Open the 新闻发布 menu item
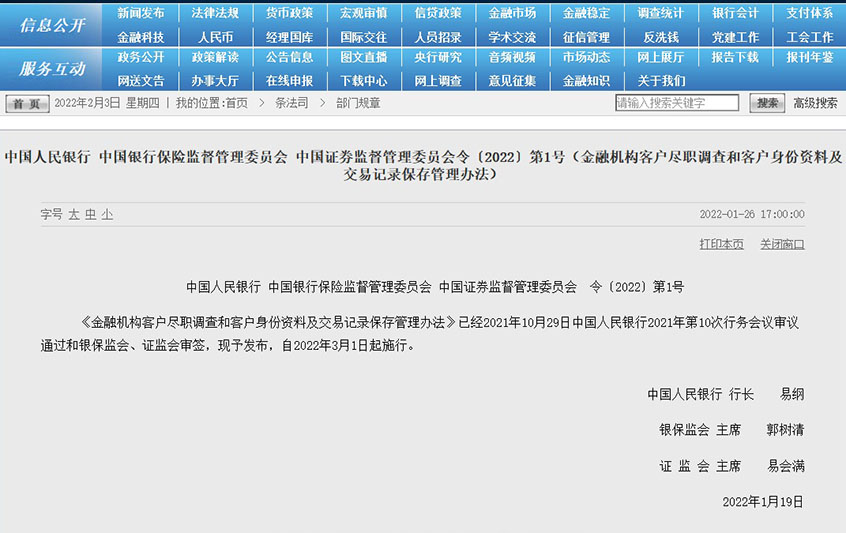This screenshot has height=533, width=846. (141, 13)
